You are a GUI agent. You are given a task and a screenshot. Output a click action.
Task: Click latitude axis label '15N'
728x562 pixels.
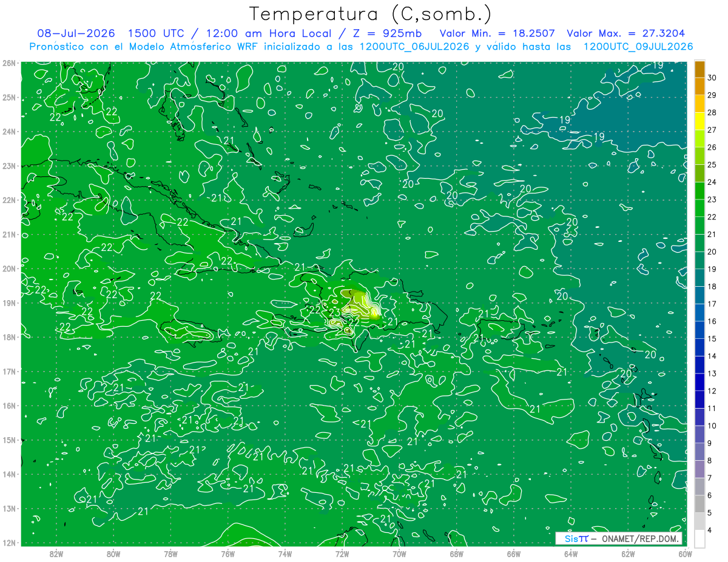coord(8,440)
